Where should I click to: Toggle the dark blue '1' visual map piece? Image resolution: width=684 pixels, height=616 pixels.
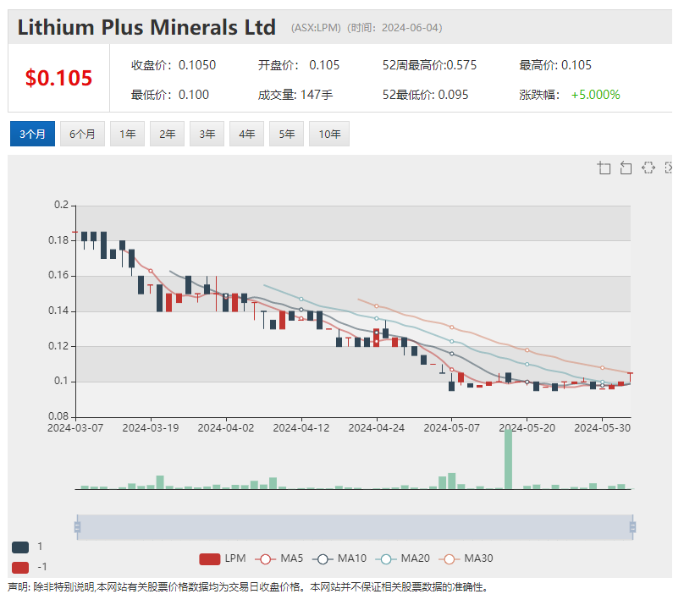tap(20, 547)
